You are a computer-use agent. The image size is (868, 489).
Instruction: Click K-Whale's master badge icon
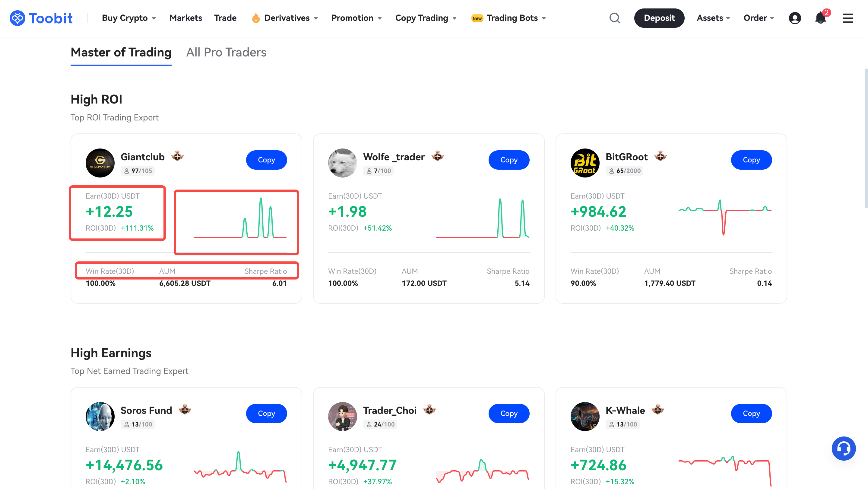click(x=658, y=410)
